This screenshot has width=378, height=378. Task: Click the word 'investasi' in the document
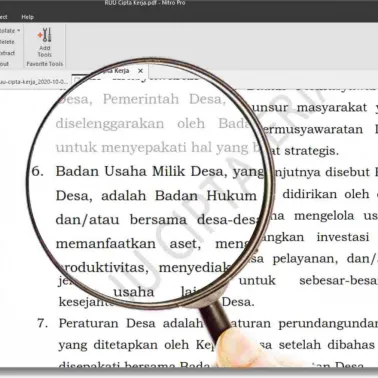tap(343, 237)
